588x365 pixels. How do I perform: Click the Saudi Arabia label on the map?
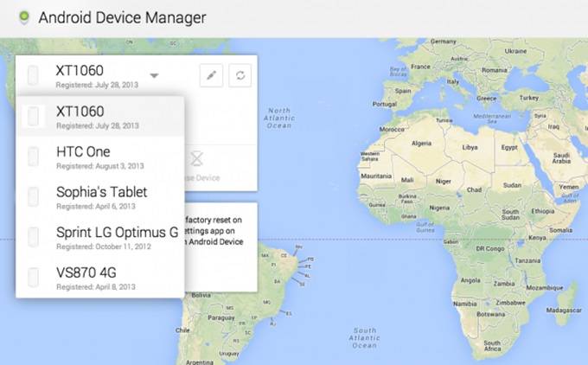pyautogui.click(x=561, y=158)
